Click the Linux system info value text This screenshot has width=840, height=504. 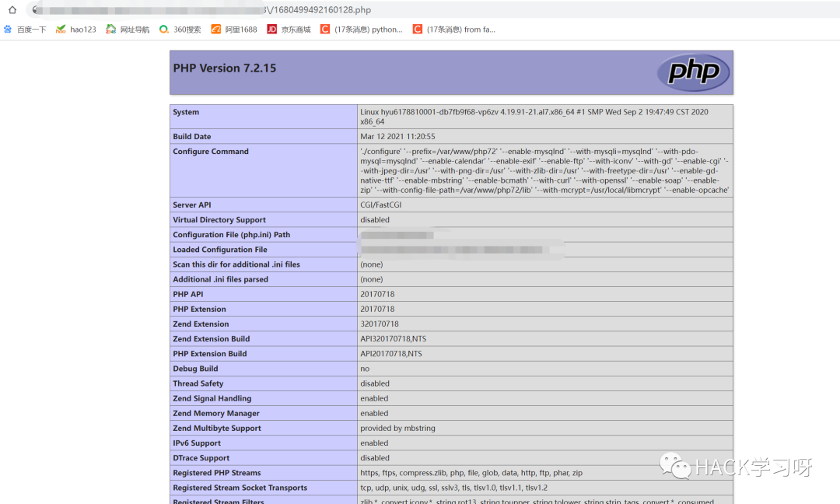534,117
